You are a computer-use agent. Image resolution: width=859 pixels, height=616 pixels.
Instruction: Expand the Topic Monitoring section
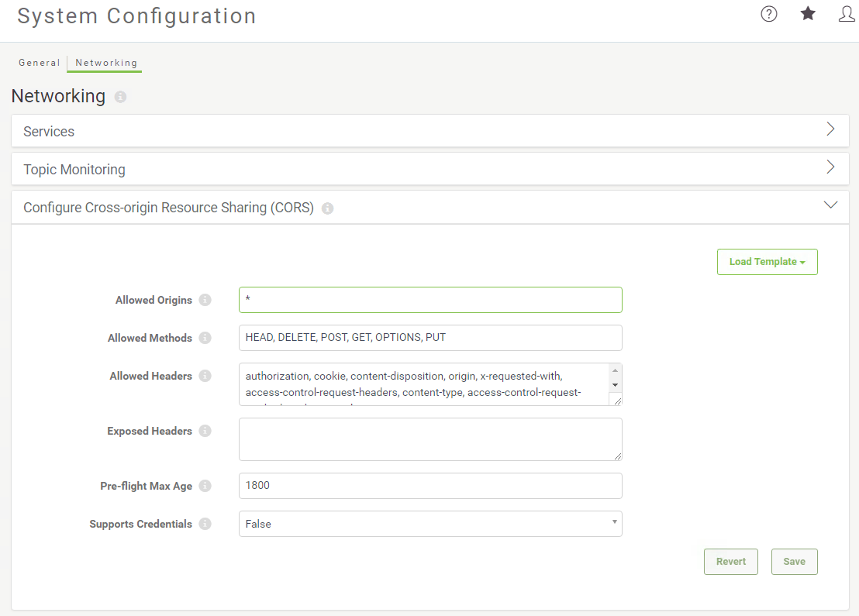click(430, 169)
